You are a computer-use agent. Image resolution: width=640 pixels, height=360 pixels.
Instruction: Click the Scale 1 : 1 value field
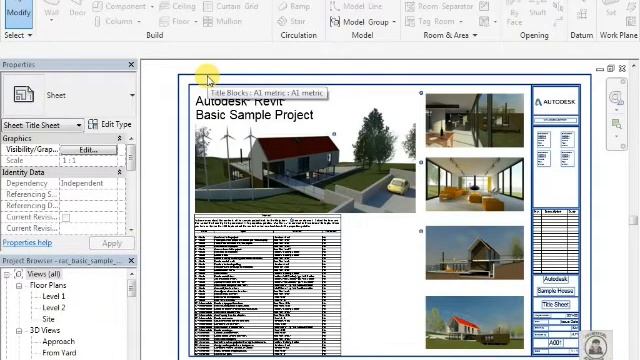coord(89,161)
